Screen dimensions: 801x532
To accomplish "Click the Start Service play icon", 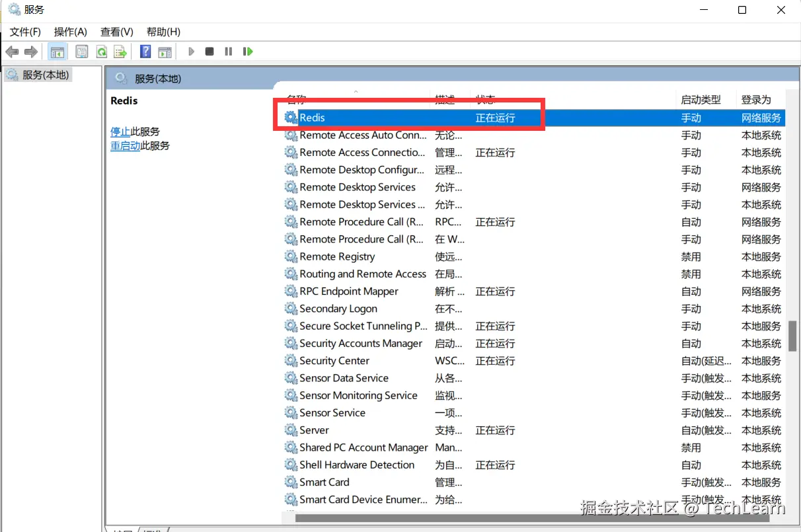I will coord(191,52).
